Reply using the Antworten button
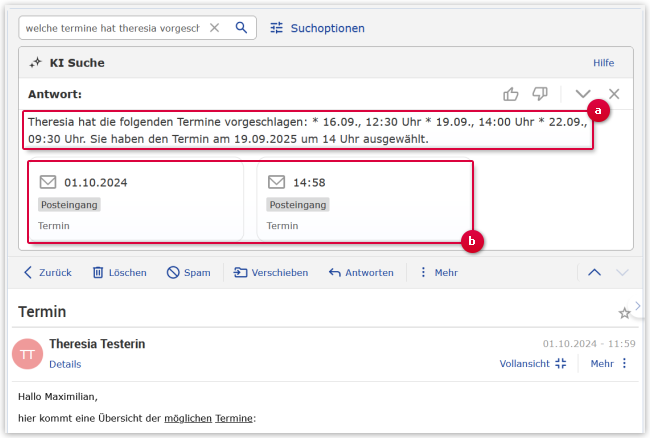 point(361,273)
